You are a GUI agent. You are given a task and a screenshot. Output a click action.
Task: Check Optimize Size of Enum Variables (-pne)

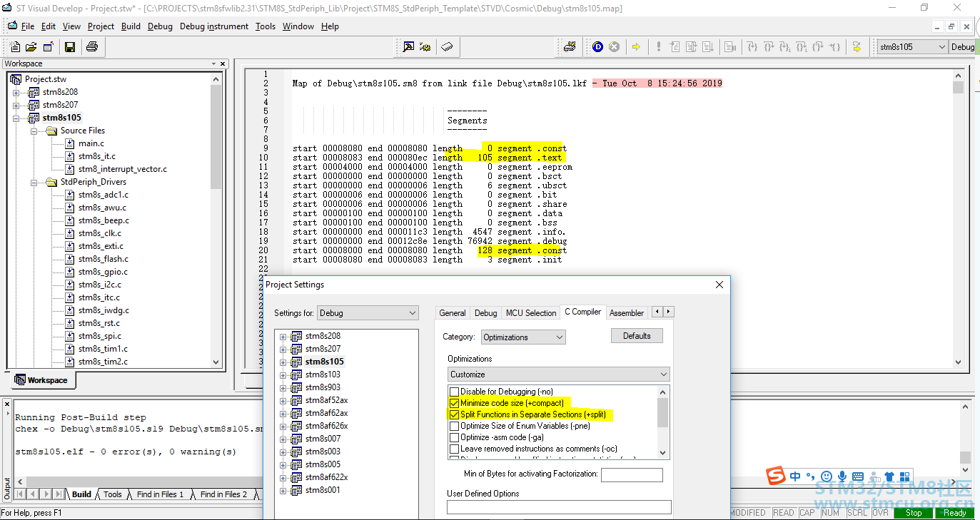454,426
